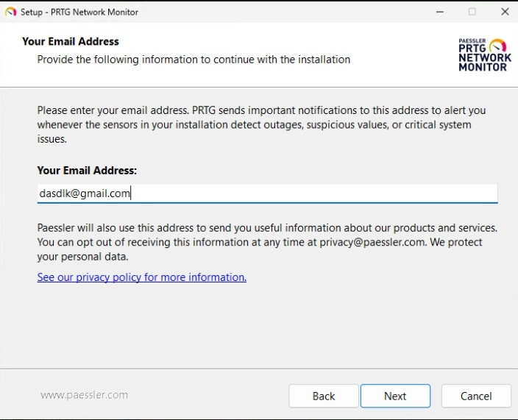
Task: Go back to previous setup step
Action: [x=323, y=396]
